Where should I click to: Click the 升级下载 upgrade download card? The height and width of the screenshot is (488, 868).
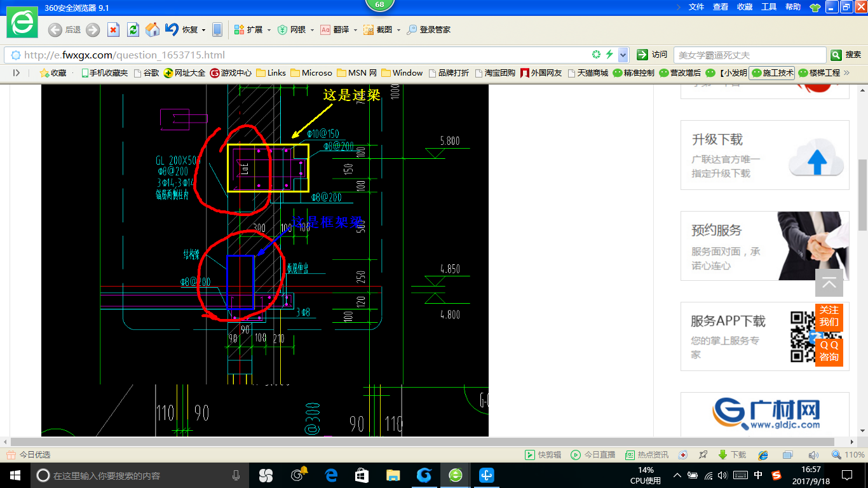[x=765, y=155]
